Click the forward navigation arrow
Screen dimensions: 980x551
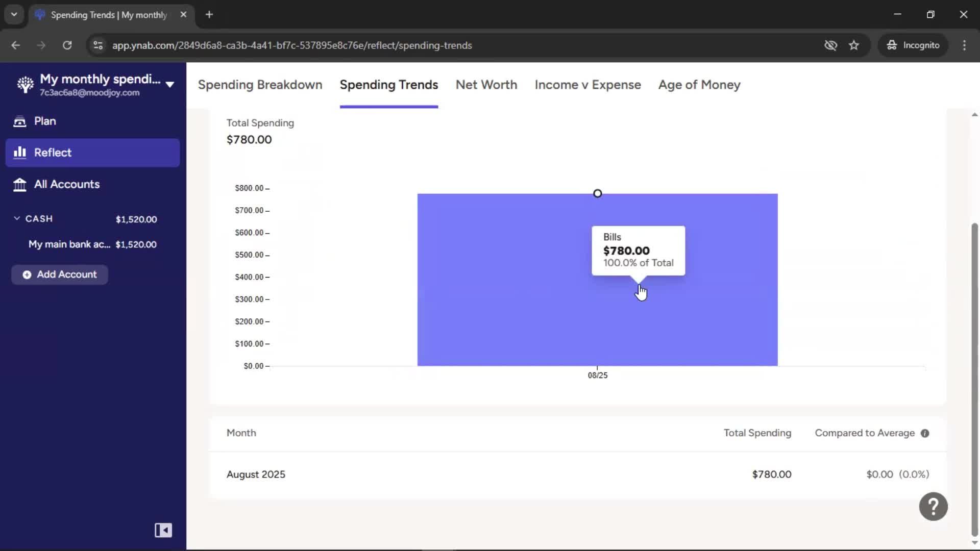(41, 45)
